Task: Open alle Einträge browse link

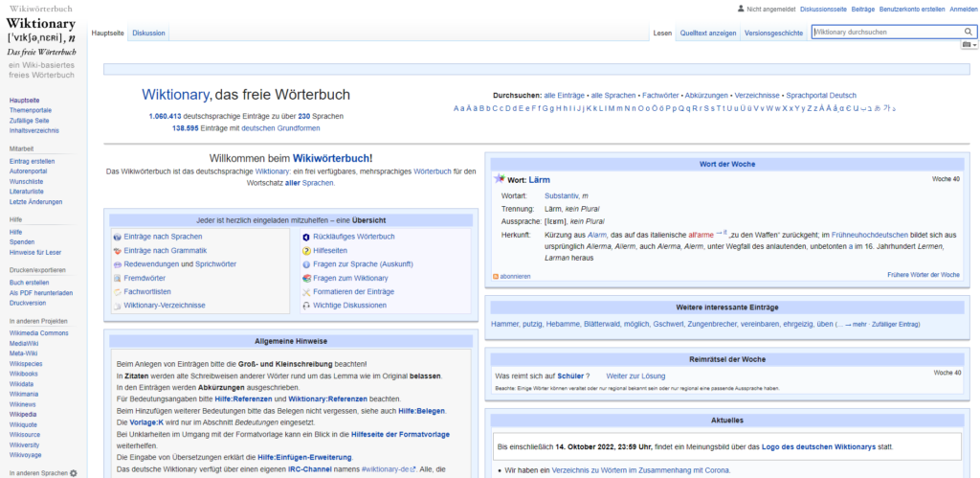Action: click(x=565, y=96)
